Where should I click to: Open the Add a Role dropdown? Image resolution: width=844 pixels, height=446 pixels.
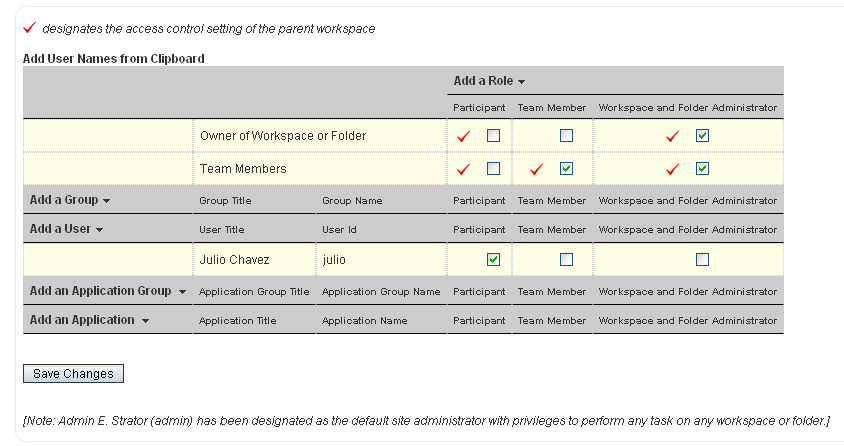tap(489, 81)
